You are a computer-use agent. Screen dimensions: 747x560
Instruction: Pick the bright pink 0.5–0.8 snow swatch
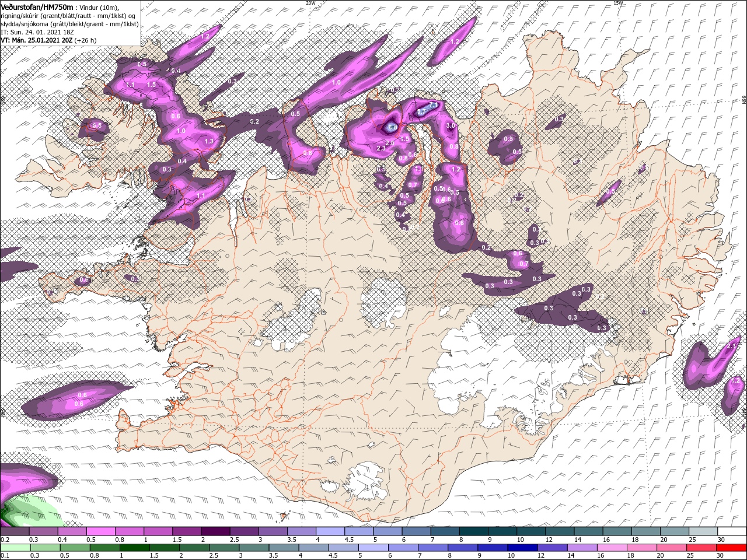100,531
